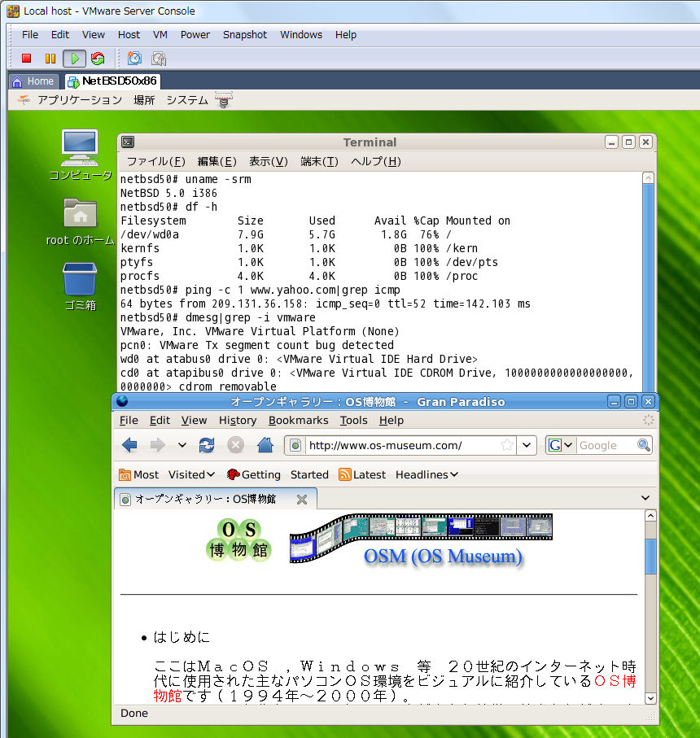Click the browser Stop loading button
Screen dimensions: 700x738
pos(236,445)
